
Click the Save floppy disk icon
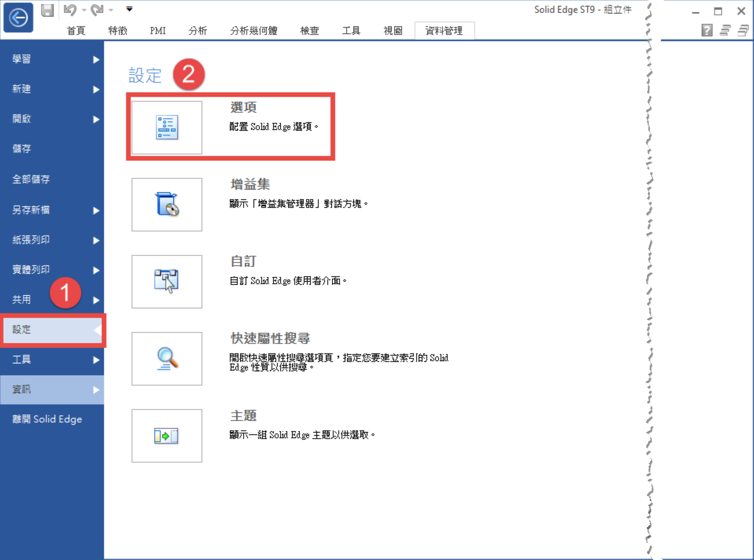coord(48,10)
